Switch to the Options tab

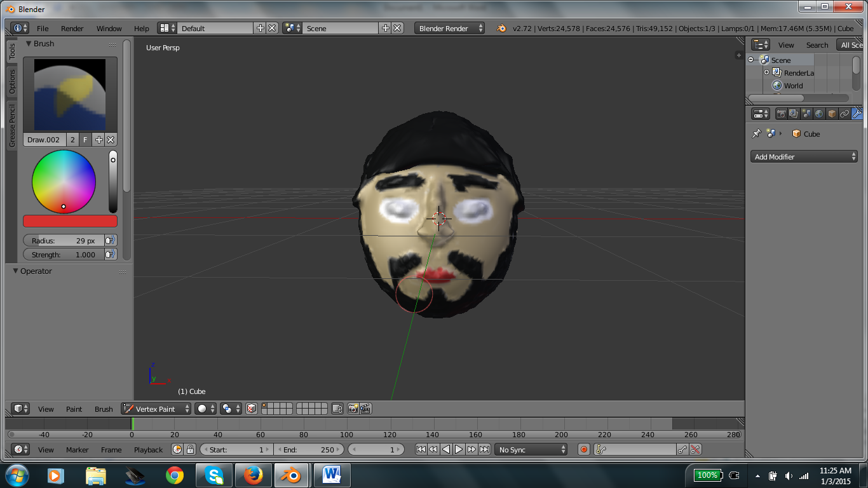pyautogui.click(x=12, y=81)
